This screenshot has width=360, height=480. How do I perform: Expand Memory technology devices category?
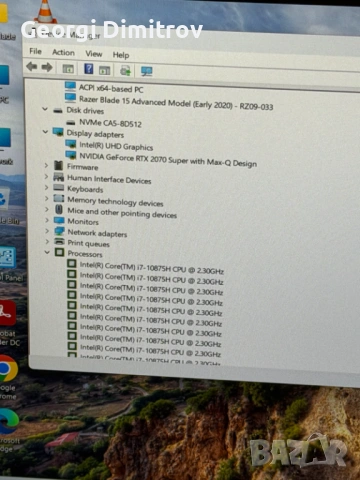pos(47,198)
